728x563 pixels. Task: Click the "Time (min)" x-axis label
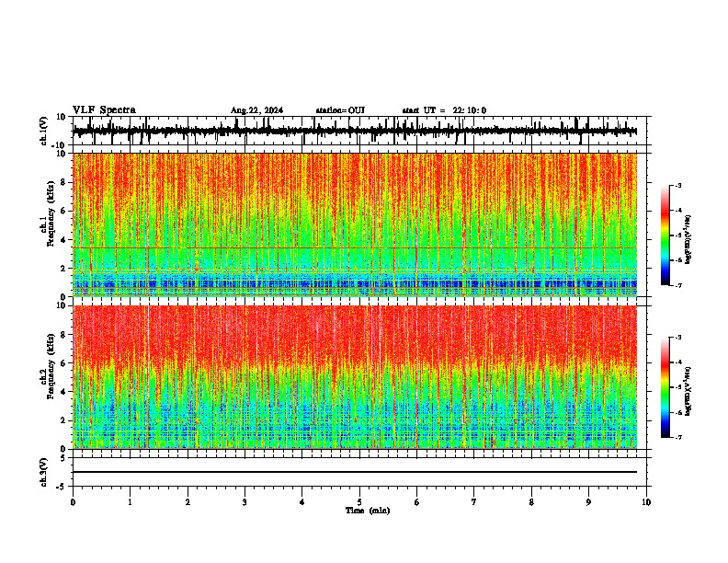[368, 511]
